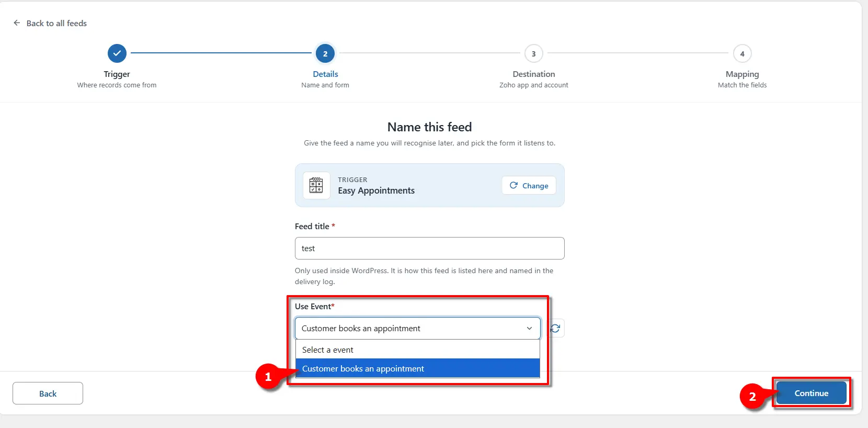The image size is (868, 428).
Task: Open the Use Event dropdown
Action: 417,328
